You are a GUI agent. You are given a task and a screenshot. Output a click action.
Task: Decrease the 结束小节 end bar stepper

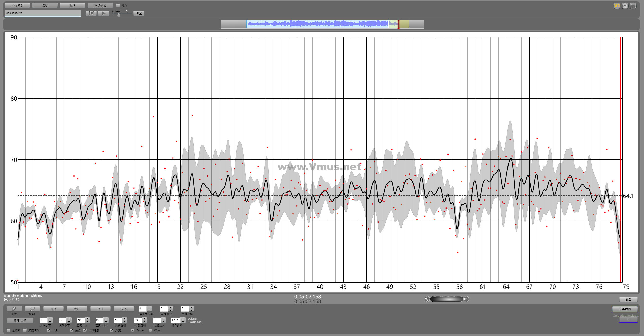point(69,322)
